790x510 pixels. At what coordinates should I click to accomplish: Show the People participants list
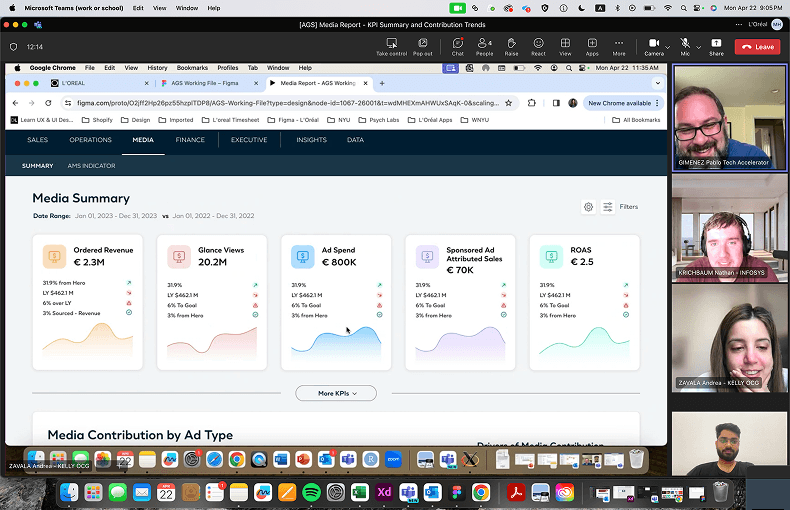coord(484,47)
